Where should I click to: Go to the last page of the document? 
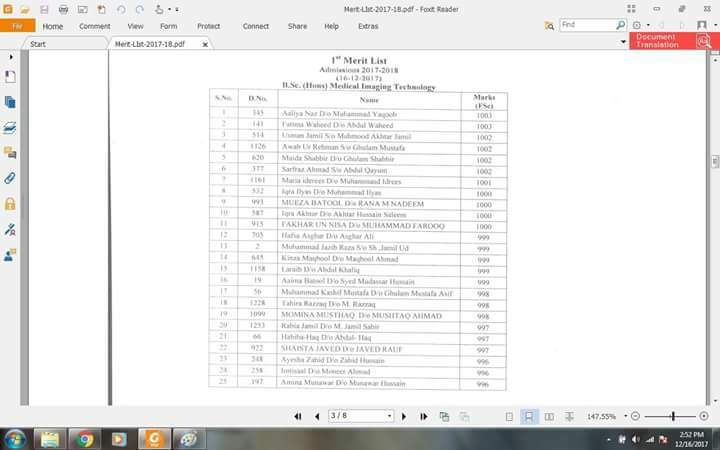(x=424, y=416)
